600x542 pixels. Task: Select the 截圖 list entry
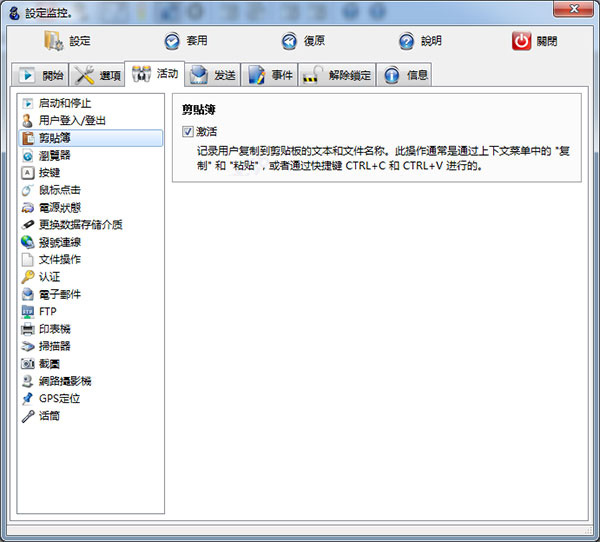pos(90,364)
